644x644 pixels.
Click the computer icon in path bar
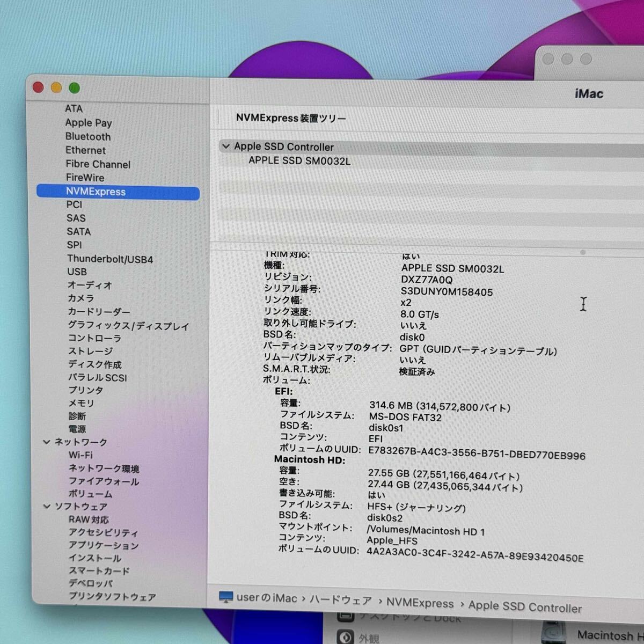tap(226, 597)
